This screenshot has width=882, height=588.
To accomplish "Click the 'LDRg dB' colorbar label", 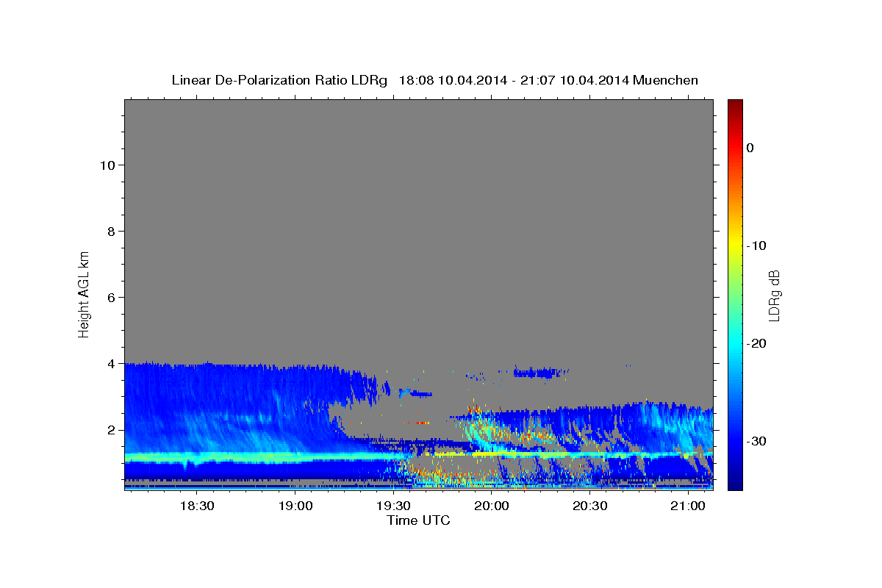I will 774,295.
